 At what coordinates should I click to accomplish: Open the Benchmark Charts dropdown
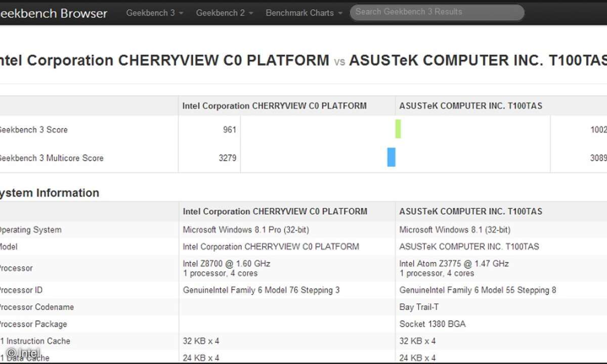point(303,13)
